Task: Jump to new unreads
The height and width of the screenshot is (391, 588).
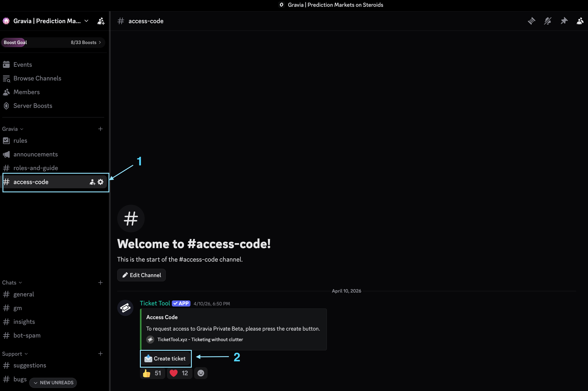Action: pos(53,382)
